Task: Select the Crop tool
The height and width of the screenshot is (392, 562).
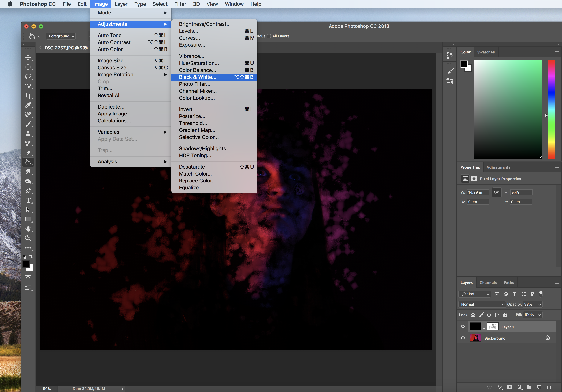Action: tap(28, 96)
